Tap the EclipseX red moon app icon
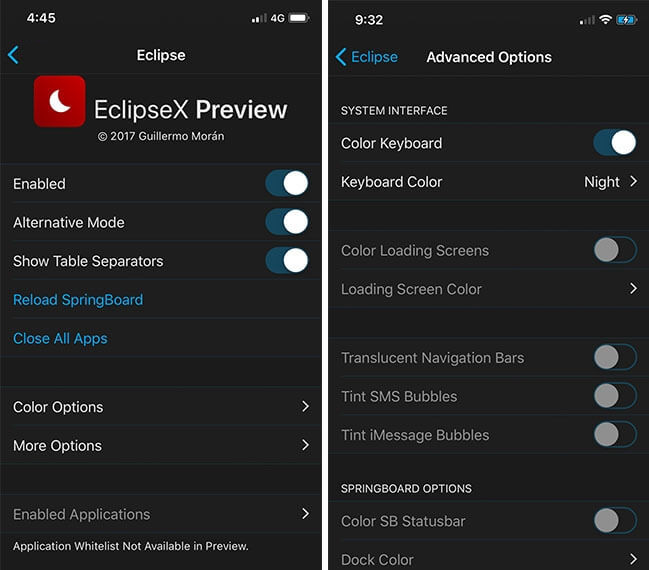The image size is (649, 570). click(60, 101)
